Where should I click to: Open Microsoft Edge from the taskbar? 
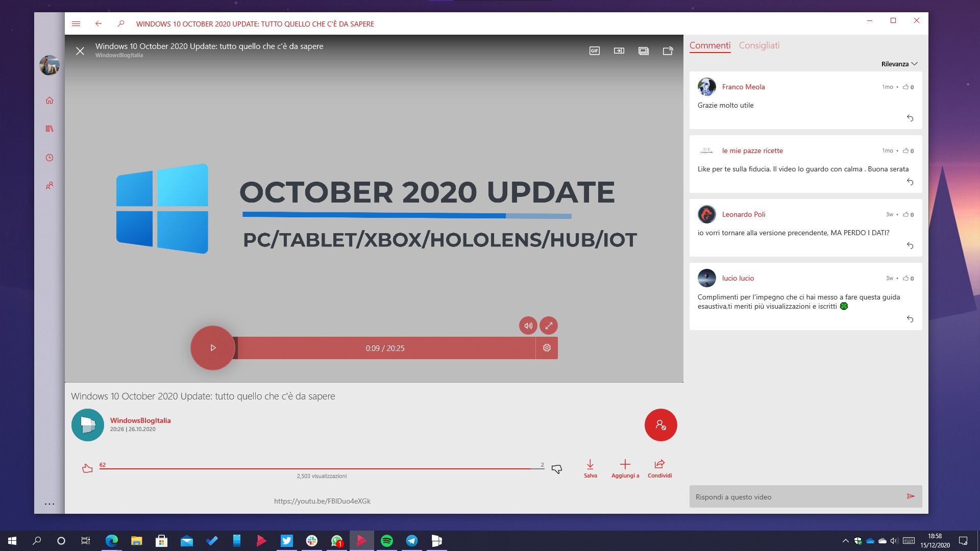point(111,541)
